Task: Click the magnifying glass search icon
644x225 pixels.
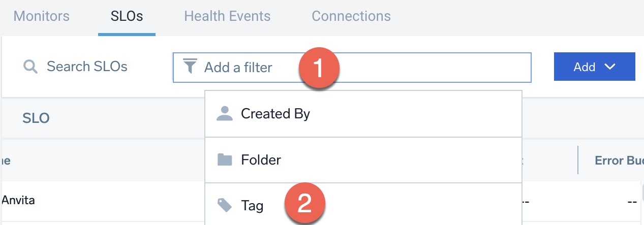Action: click(x=30, y=67)
